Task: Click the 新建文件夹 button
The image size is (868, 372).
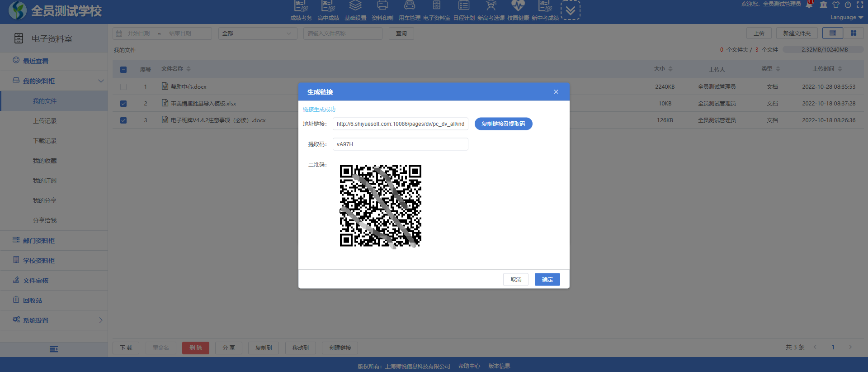Action: [x=797, y=33]
